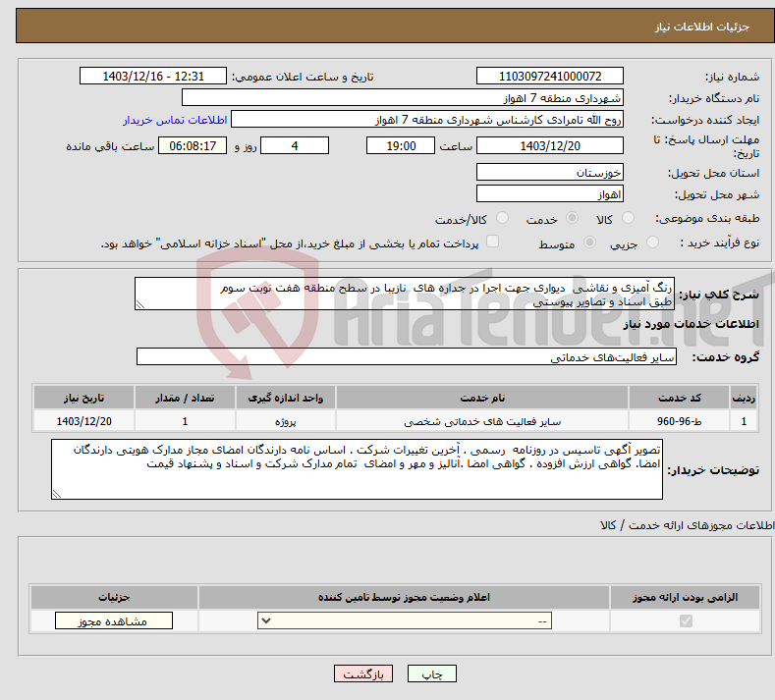The height and width of the screenshot is (700, 775).
Task: Click the remaining time field 06:08:17
Action: [193, 145]
